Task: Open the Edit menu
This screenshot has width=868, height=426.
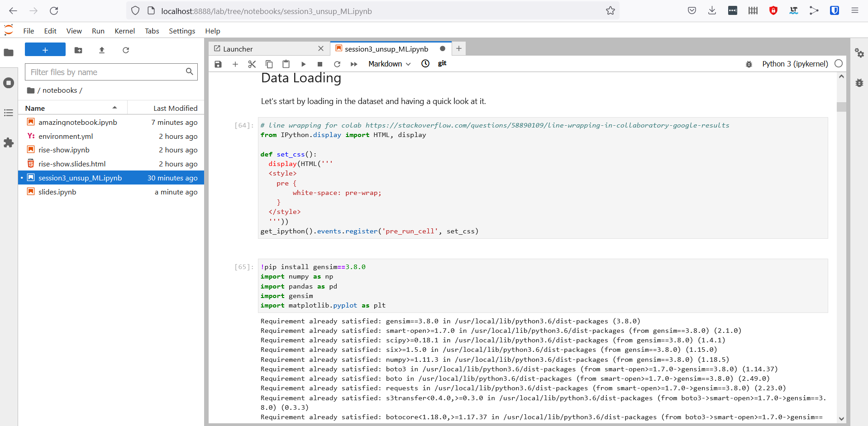Action: (50, 31)
